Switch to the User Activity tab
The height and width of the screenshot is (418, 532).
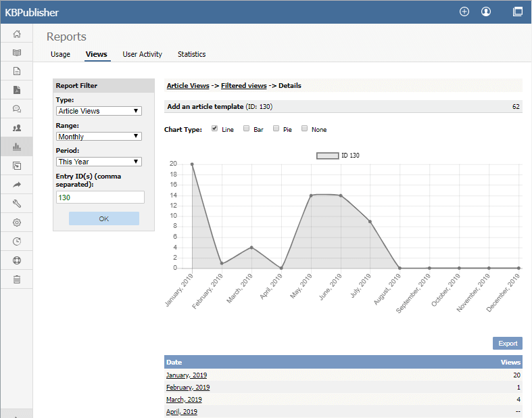[x=143, y=54]
